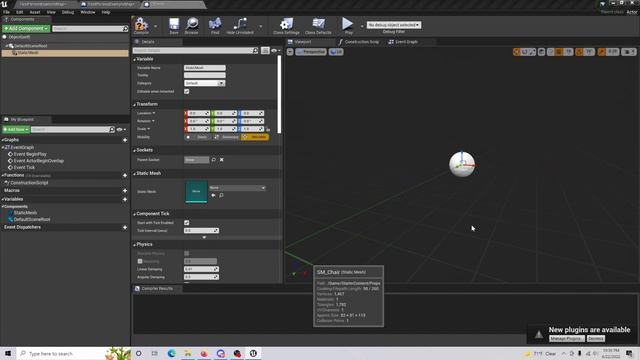The width and height of the screenshot is (640, 360).
Task: Open Static Mesh asset dropdown
Action: pyautogui.click(x=237, y=188)
